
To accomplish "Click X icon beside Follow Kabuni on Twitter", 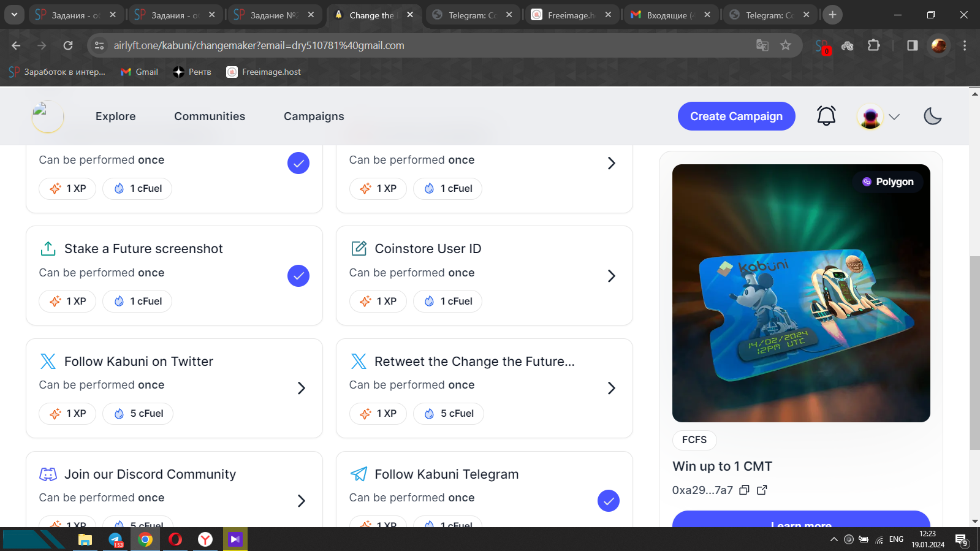I will click(48, 361).
